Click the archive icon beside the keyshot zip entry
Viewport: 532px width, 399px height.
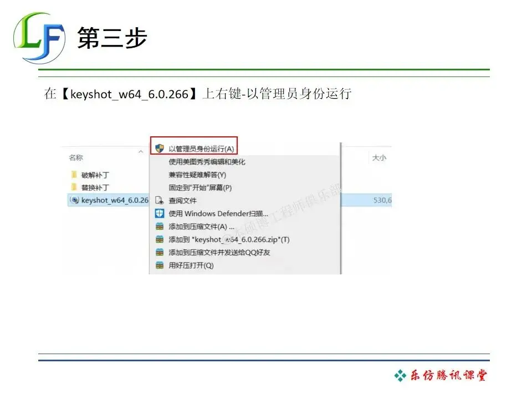(160, 239)
